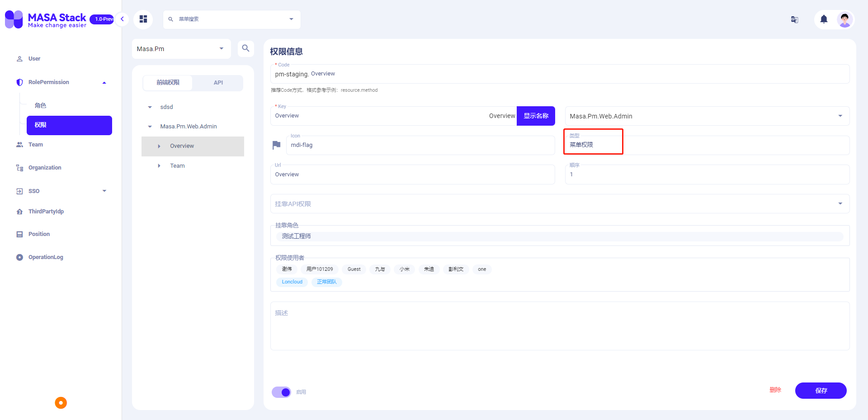The image size is (868, 420).
Task: Click the RolePermission shield icon
Action: click(19, 82)
